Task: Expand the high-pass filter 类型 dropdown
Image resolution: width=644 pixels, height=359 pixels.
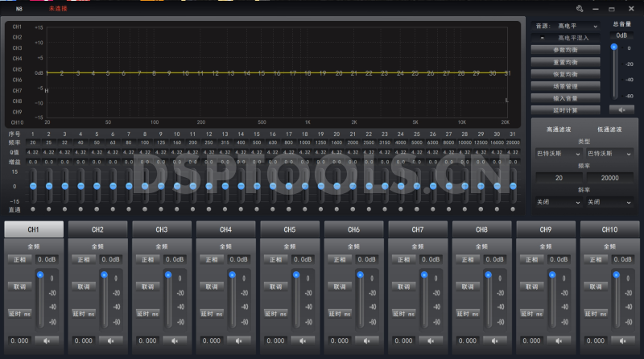Action: pos(559,153)
